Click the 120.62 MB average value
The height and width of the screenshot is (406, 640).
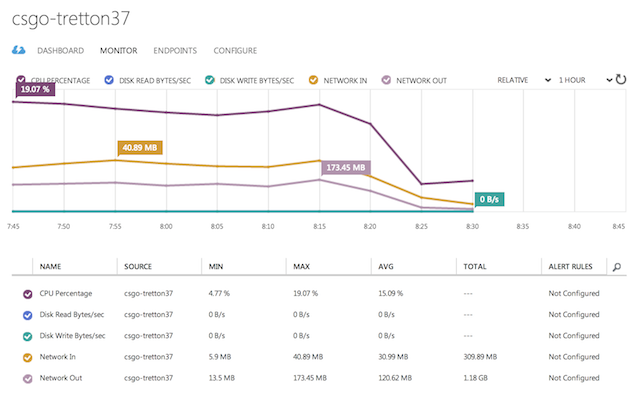click(395, 378)
